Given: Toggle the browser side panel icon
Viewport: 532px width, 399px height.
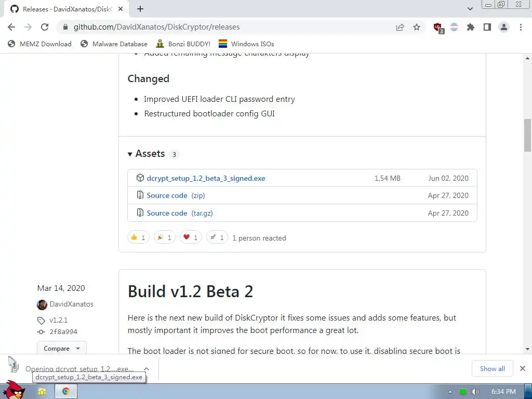Looking at the screenshot, I should click(x=487, y=28).
